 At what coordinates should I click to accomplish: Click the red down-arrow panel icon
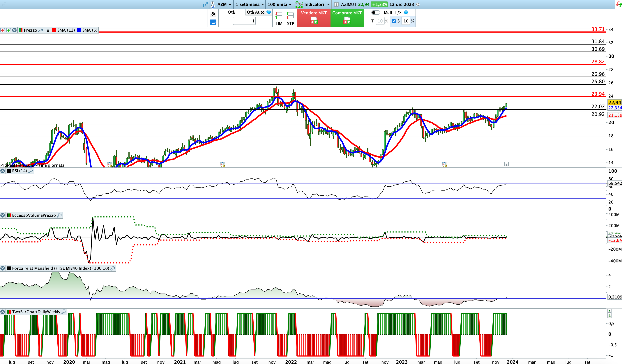click(x=2, y=30)
